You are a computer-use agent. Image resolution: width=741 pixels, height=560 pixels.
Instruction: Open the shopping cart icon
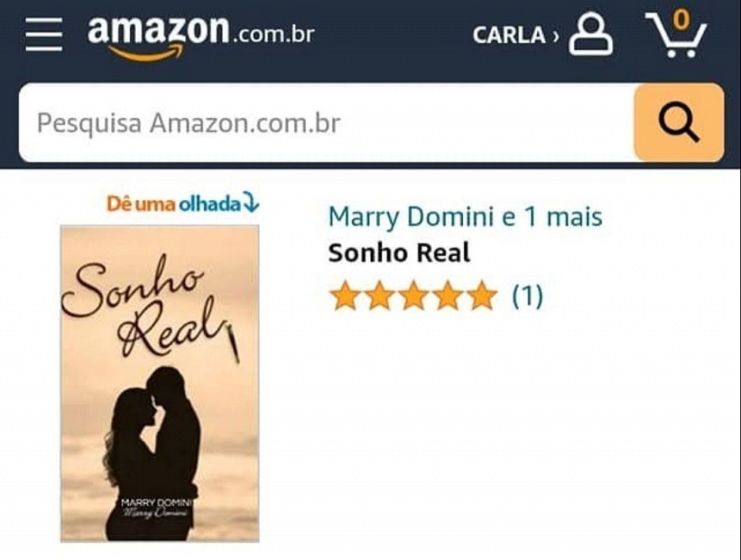tap(676, 34)
